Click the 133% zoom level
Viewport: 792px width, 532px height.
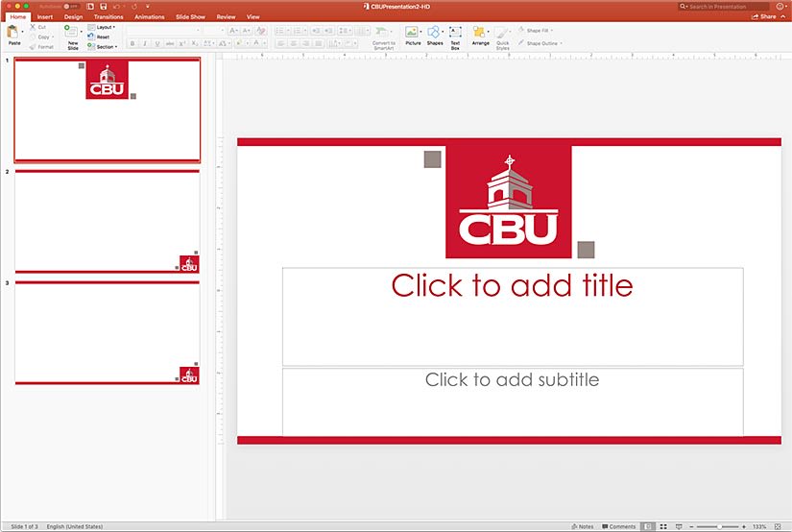click(759, 526)
